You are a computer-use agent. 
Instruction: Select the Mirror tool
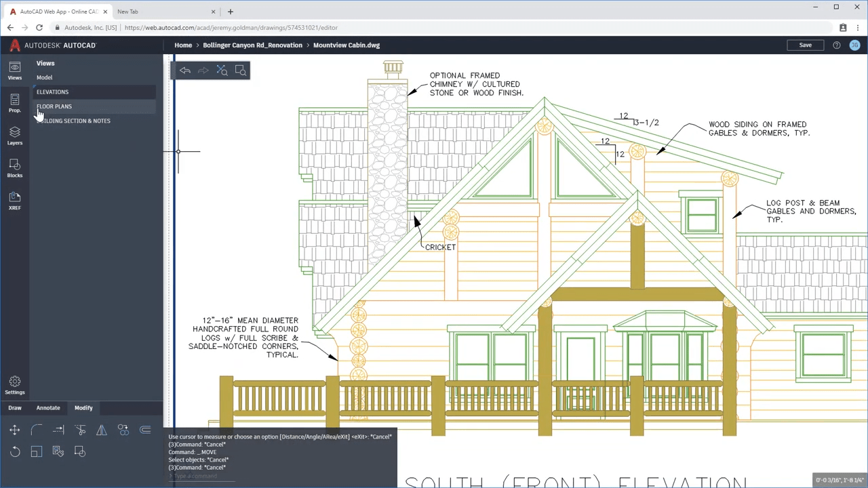point(102,430)
